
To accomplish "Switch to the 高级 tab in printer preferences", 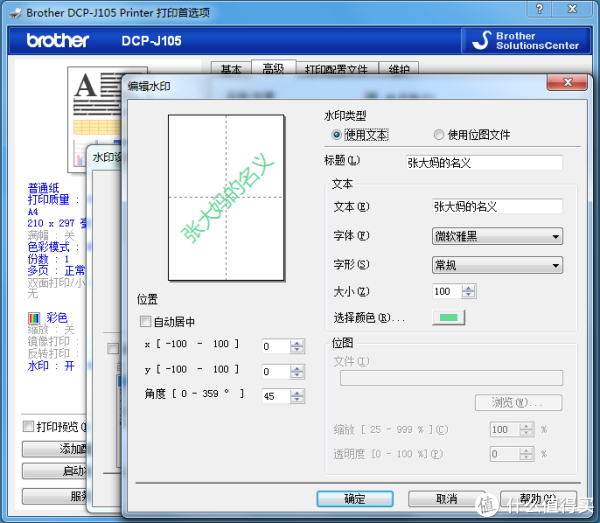I will pos(273,68).
